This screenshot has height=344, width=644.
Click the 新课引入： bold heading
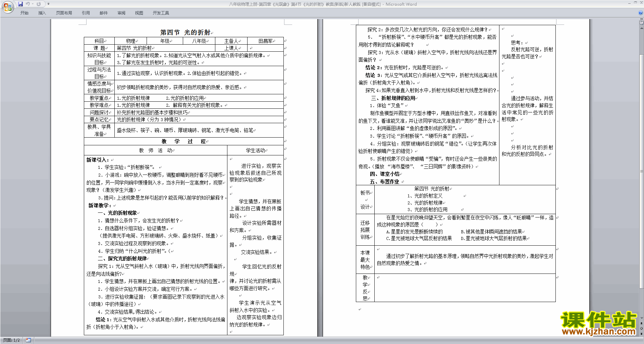(x=98, y=160)
